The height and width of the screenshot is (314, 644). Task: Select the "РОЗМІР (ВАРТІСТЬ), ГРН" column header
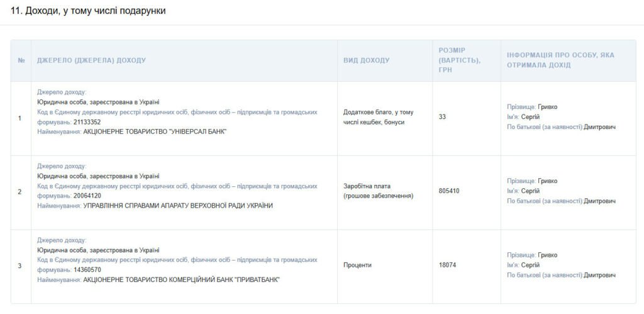pyautogui.click(x=459, y=60)
